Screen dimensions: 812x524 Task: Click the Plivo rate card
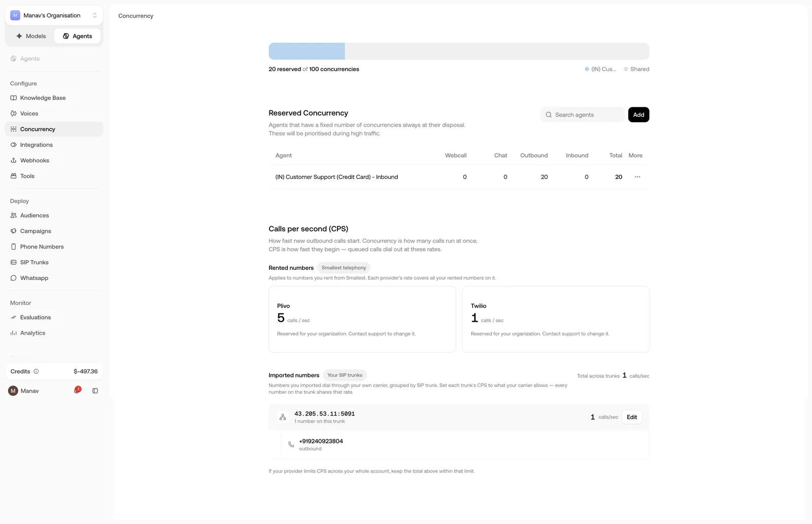[362, 320]
